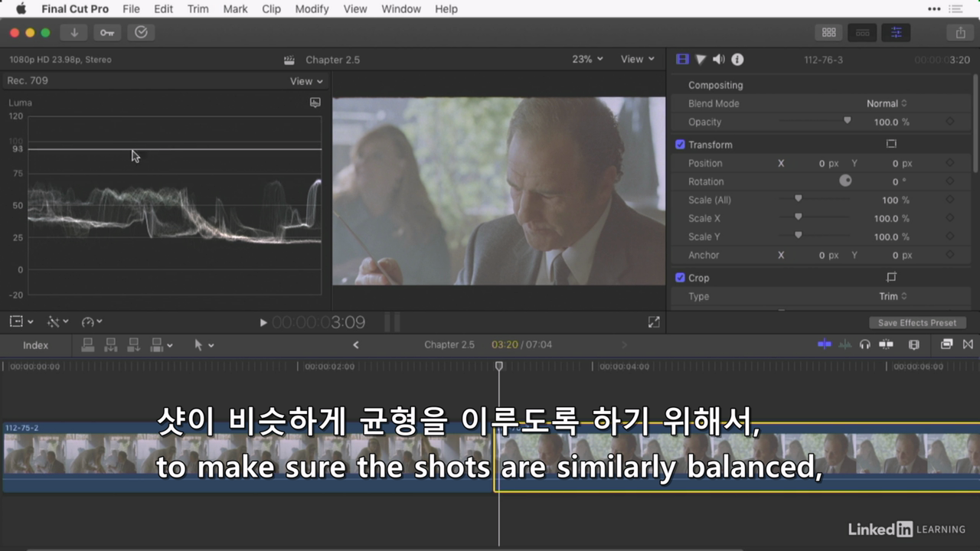
Task: Click the viewer play button
Action: tap(263, 323)
